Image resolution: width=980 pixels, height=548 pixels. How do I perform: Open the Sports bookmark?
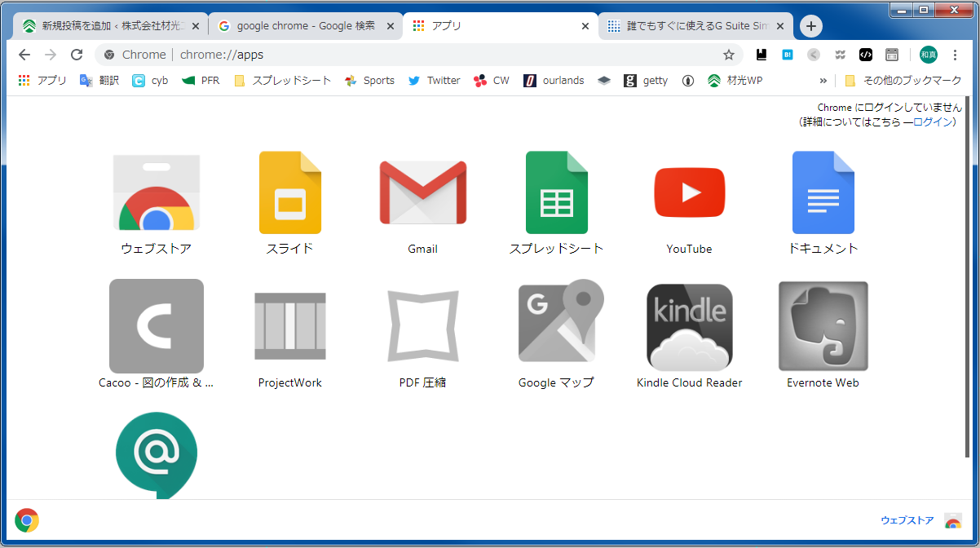(x=369, y=81)
